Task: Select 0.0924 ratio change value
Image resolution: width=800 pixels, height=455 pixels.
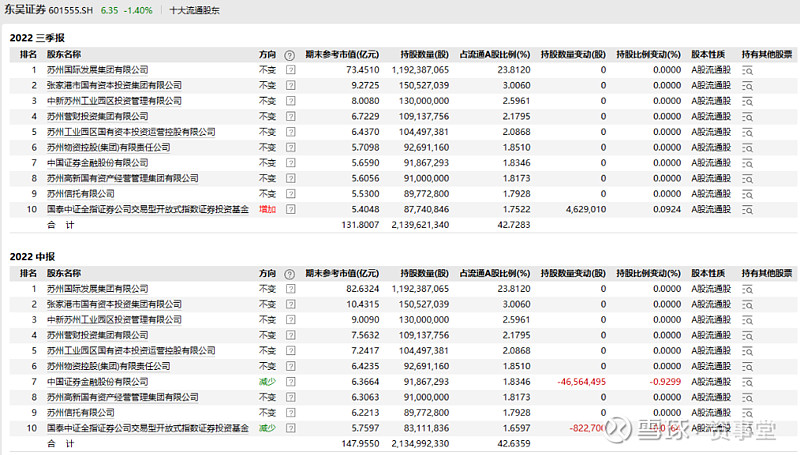Action: click(x=667, y=209)
